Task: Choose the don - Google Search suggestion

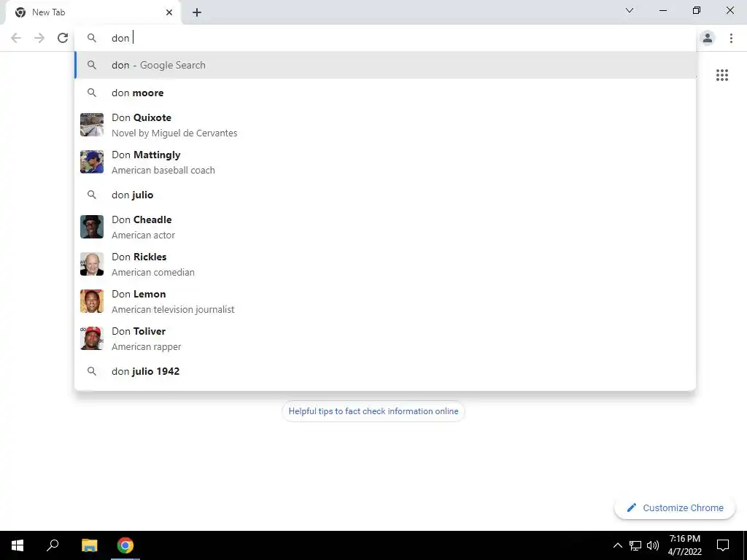Action: click(x=385, y=65)
